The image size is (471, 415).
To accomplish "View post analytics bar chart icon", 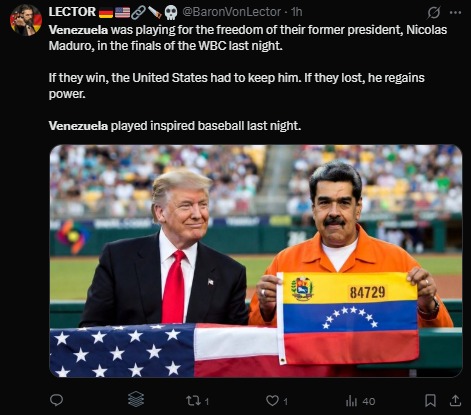I will [x=351, y=401].
